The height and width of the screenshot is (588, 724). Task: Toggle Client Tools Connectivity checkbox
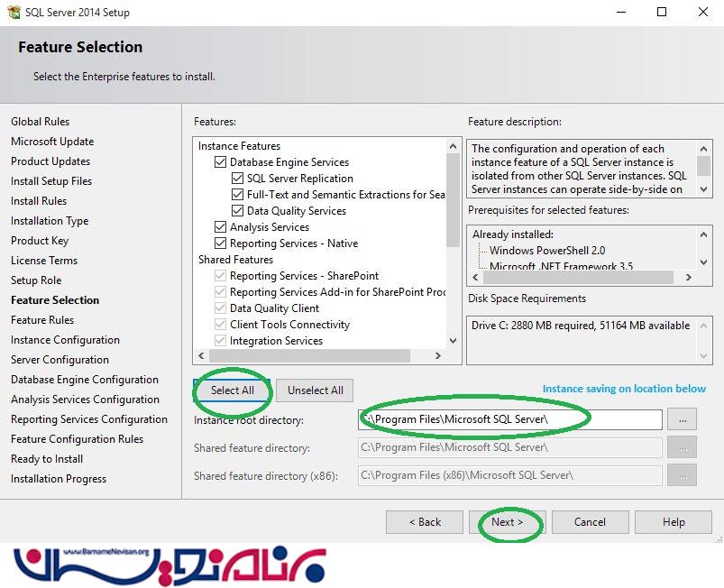pos(220,325)
